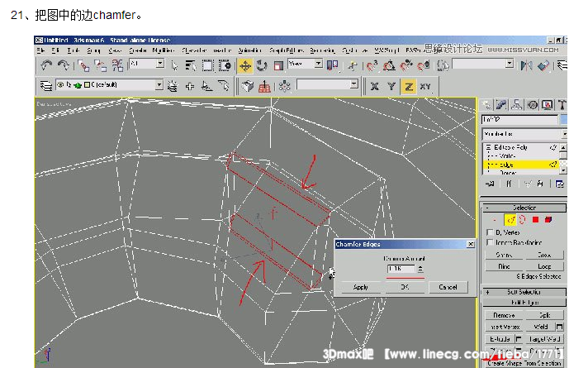Toggle the Angle Snap icon

click(x=389, y=65)
